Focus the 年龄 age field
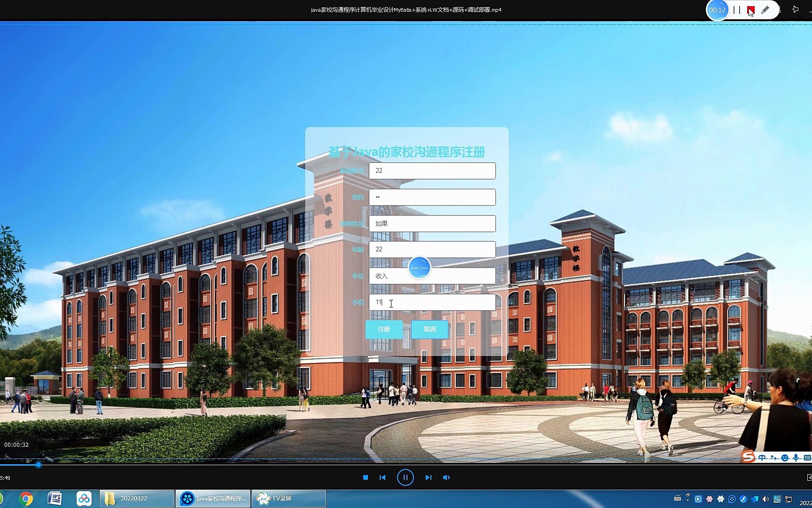The height and width of the screenshot is (508, 812). coord(432,249)
